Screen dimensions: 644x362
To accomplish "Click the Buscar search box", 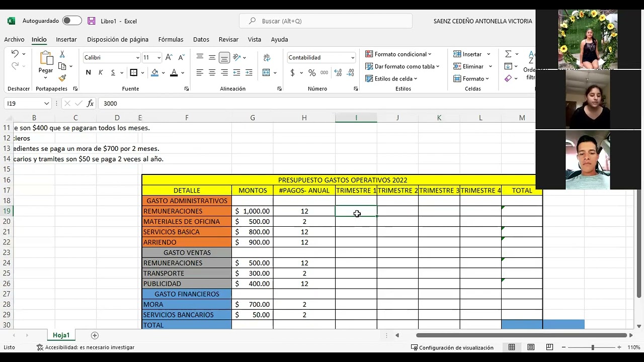I will pos(326,21).
